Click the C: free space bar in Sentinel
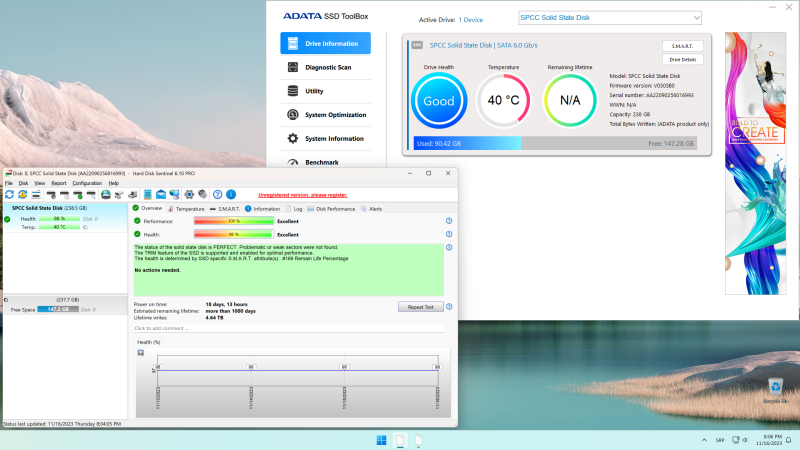The height and width of the screenshot is (450, 800). click(58, 309)
